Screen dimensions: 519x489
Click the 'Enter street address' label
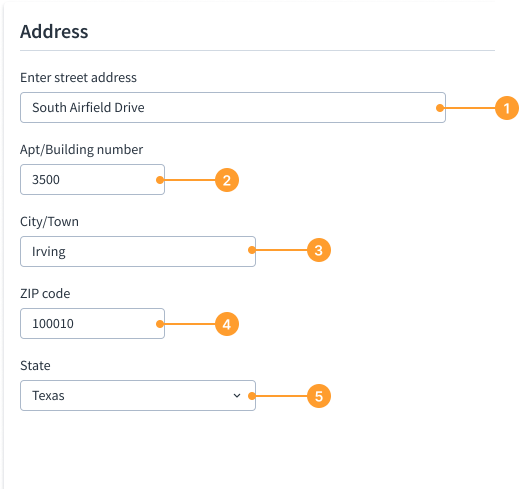tap(78, 77)
